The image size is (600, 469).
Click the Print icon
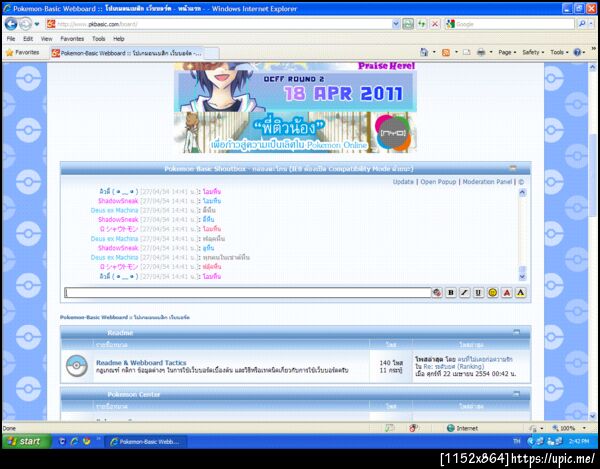click(x=481, y=52)
